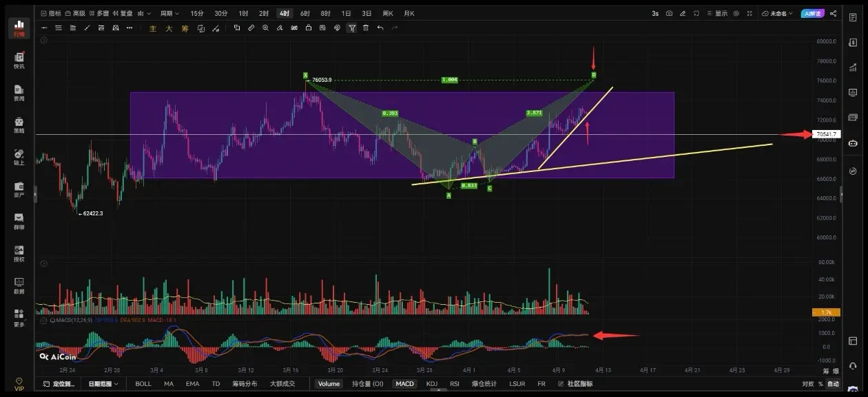This screenshot has width=868, height=397.
Task: Click the lock drawings icon
Action: [308, 28]
